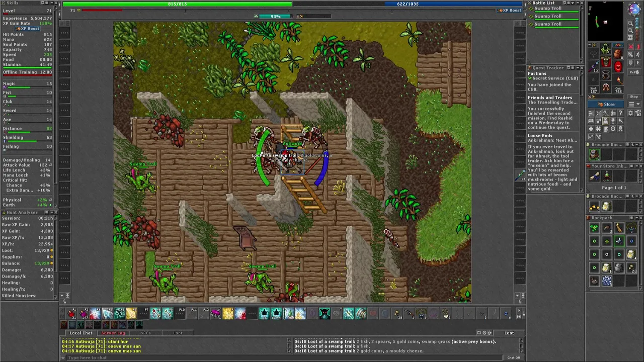Click the legs equipment slot
The image size is (644, 362).
click(x=605, y=74)
